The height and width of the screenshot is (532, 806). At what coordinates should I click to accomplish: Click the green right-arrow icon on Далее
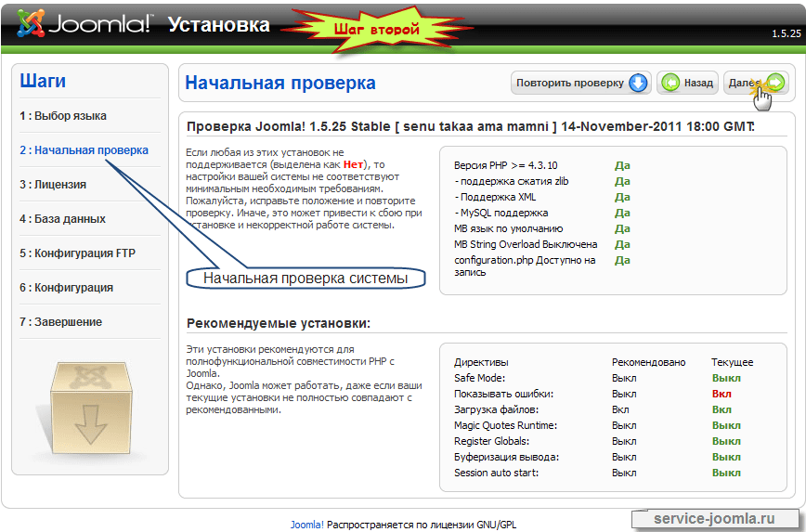(x=775, y=83)
